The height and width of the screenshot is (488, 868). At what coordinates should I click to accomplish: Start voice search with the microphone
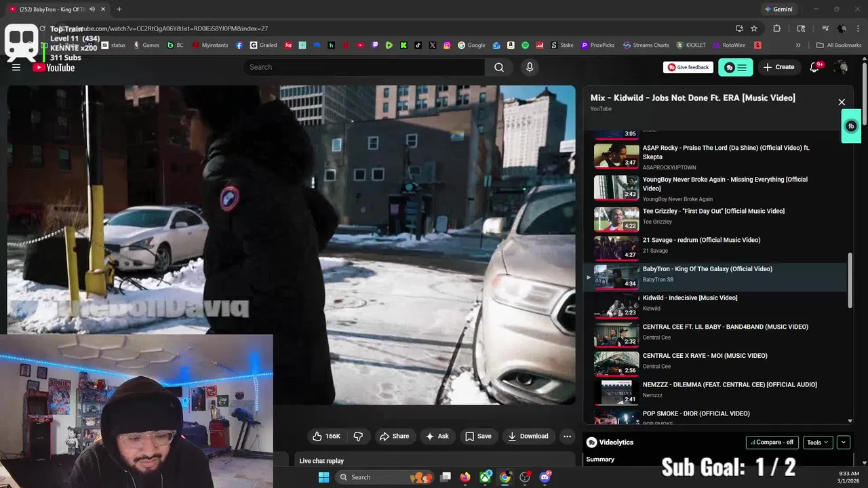click(x=530, y=67)
